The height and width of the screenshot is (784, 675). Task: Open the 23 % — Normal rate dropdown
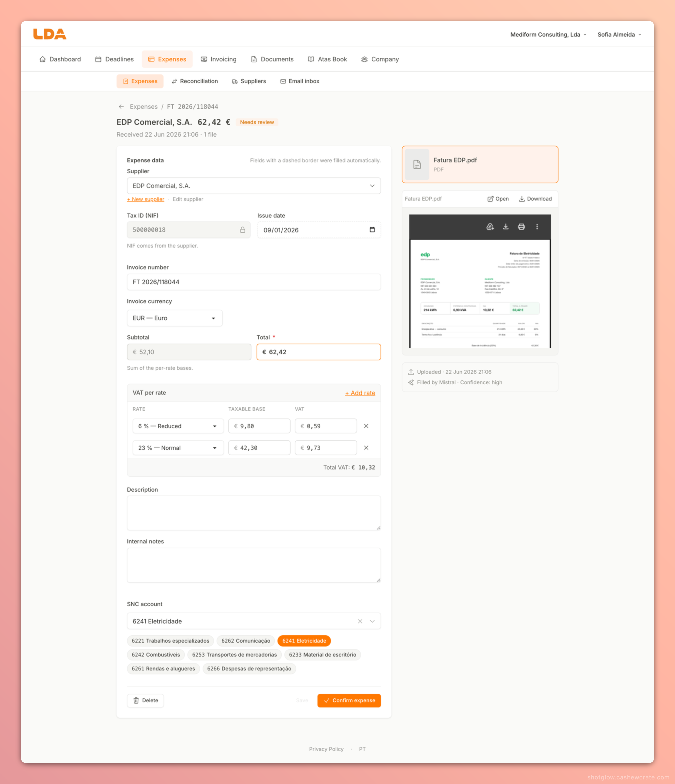178,448
